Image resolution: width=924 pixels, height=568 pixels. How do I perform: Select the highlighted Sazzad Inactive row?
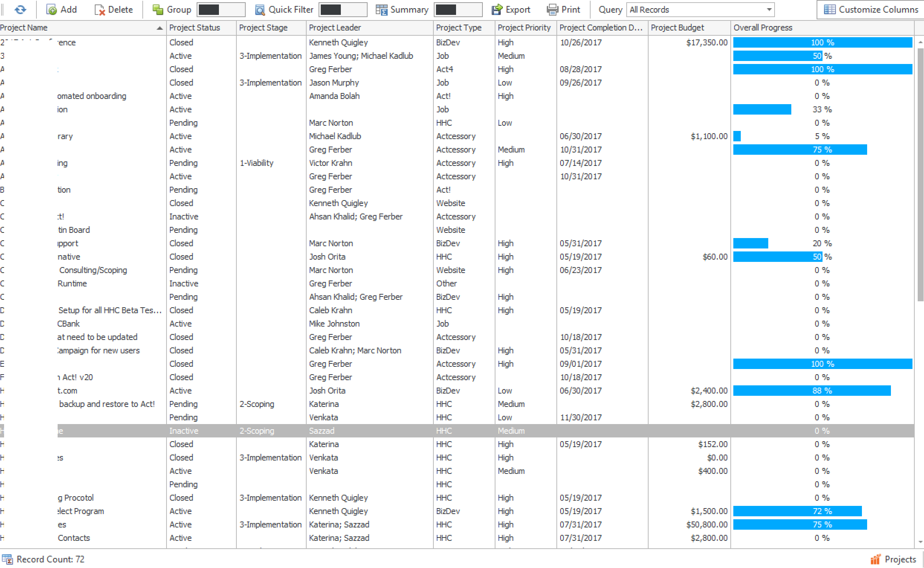point(457,431)
